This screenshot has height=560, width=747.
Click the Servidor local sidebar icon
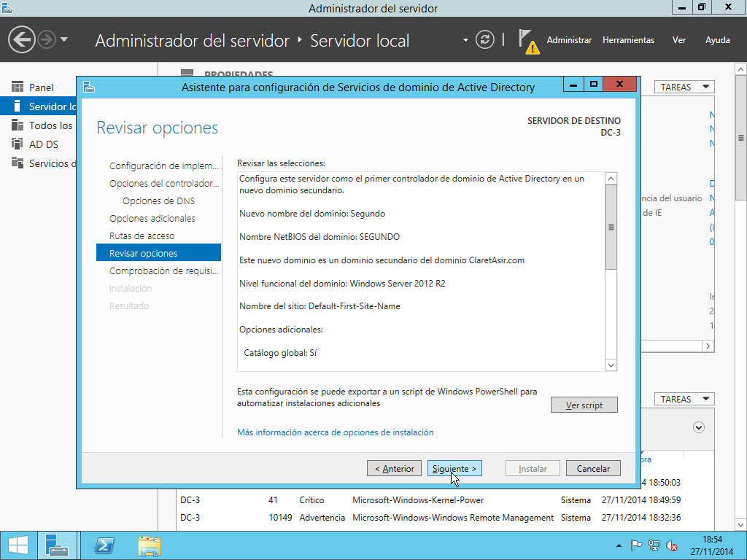[18, 106]
